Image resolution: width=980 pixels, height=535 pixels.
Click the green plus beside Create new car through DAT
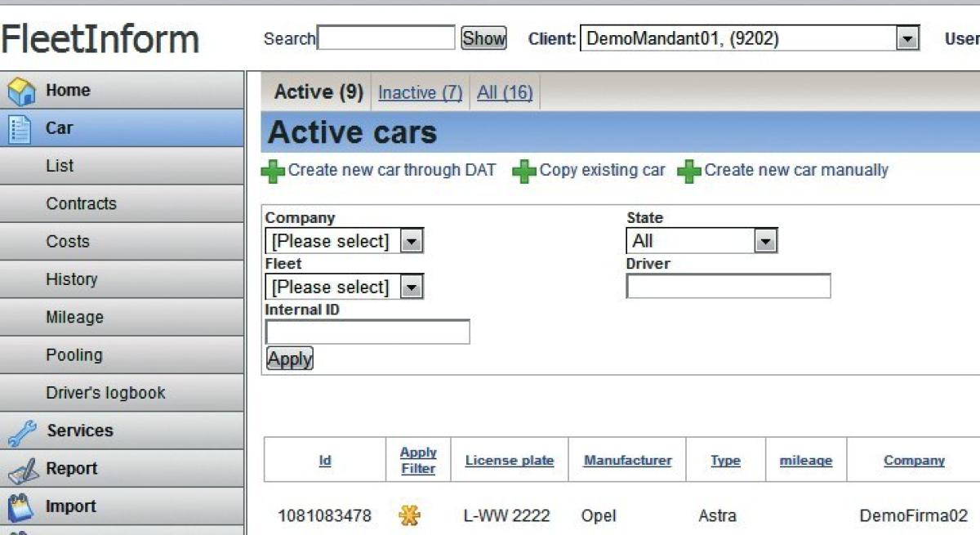273,172
